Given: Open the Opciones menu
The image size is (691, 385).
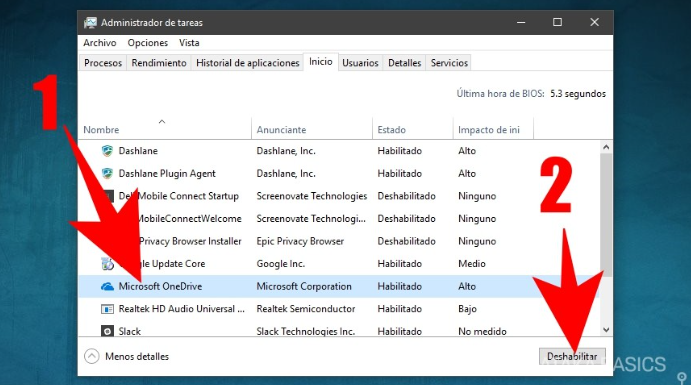Looking at the screenshot, I should click(148, 43).
